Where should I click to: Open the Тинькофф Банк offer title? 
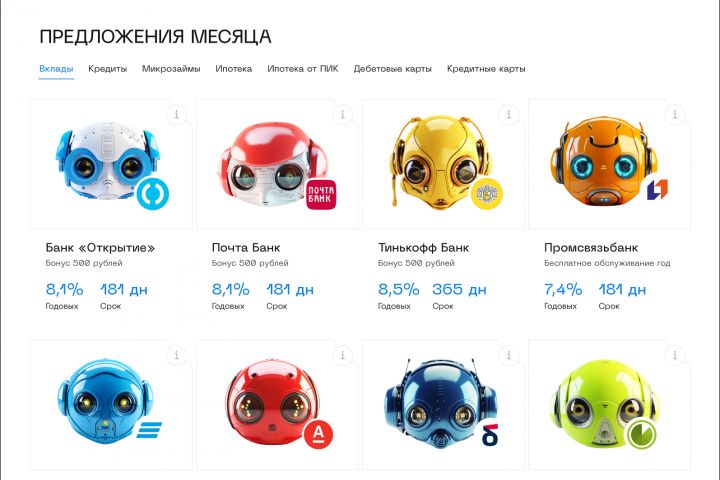pos(423,248)
